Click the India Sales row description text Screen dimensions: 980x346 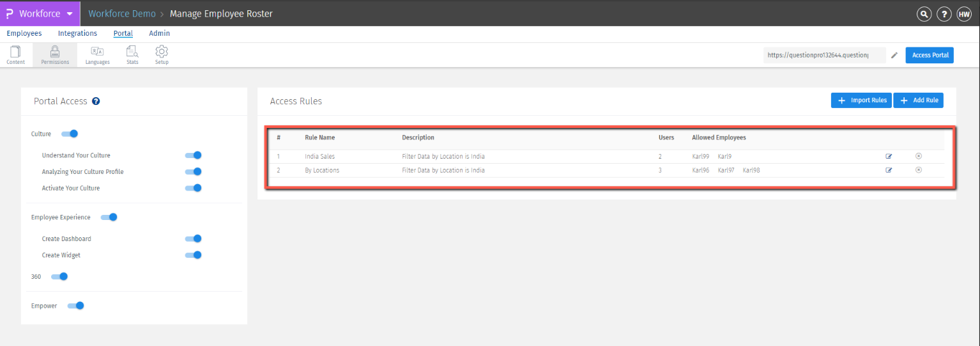point(443,156)
